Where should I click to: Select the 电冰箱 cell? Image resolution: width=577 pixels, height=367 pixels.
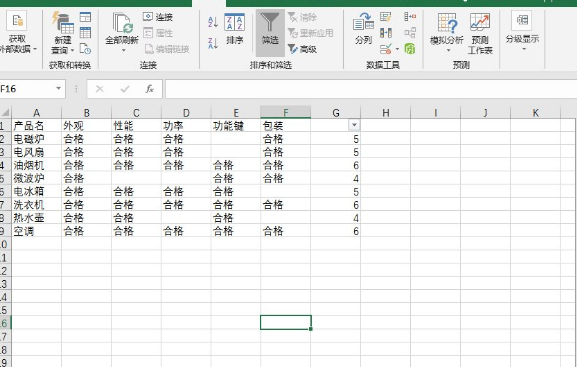tap(36, 191)
